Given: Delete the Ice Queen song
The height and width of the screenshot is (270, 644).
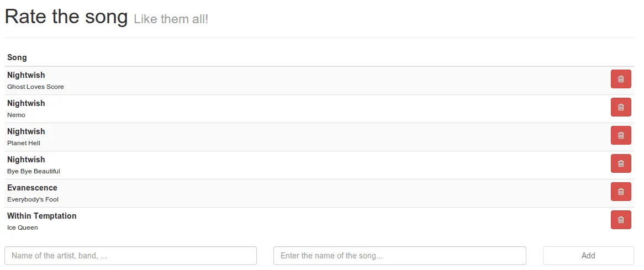Looking at the screenshot, I should pos(621,220).
